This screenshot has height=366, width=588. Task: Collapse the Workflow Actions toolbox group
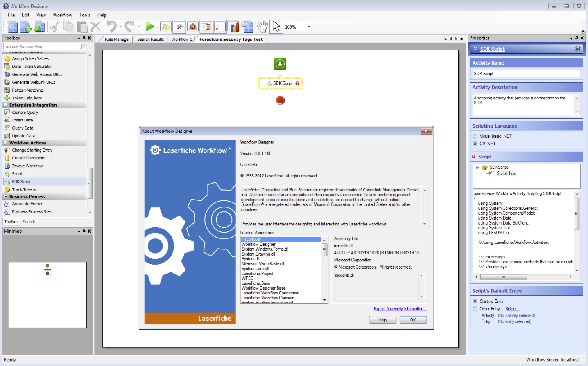tap(6, 143)
